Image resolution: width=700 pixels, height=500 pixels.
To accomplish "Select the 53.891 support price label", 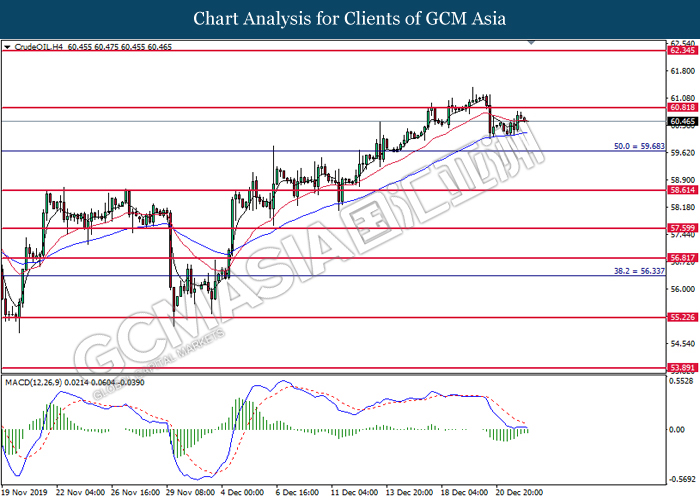I will pyautogui.click(x=682, y=368).
